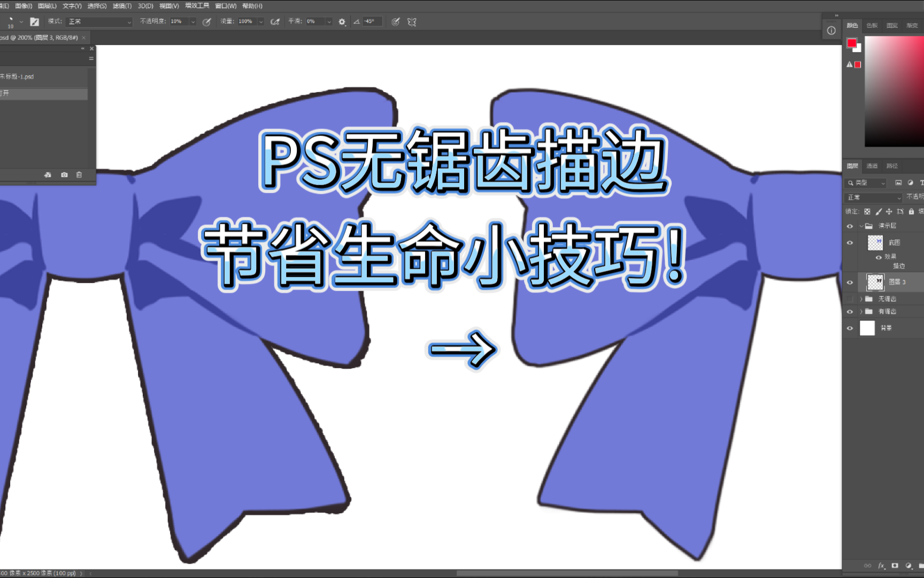Viewport: 924px width, 578px height.
Task: Show the 无锯齿 layer group
Action: click(x=850, y=298)
